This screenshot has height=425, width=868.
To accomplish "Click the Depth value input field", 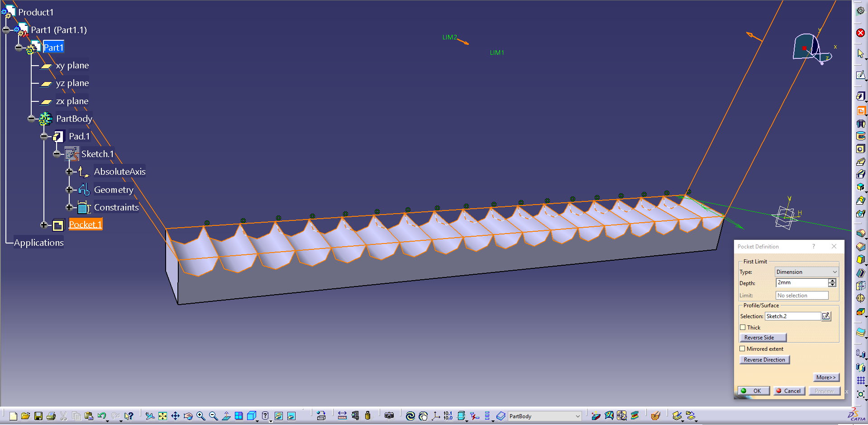I will tap(802, 283).
